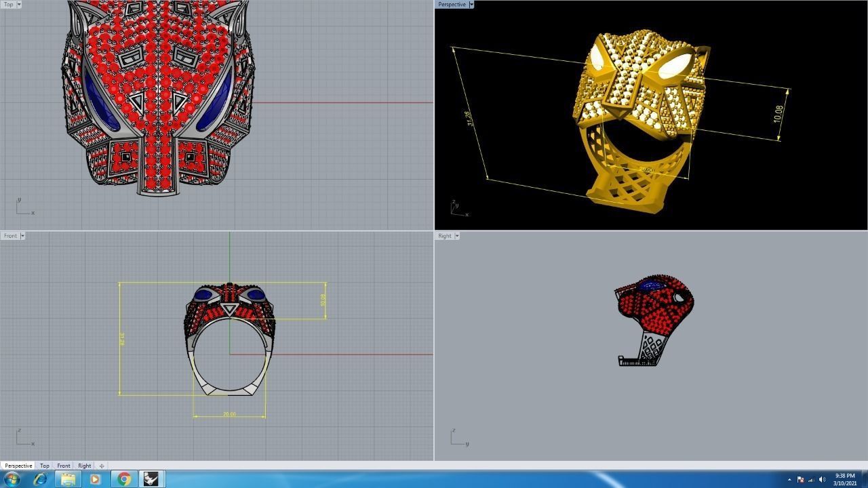Open the Top viewport title menu arrow

coord(18,4)
